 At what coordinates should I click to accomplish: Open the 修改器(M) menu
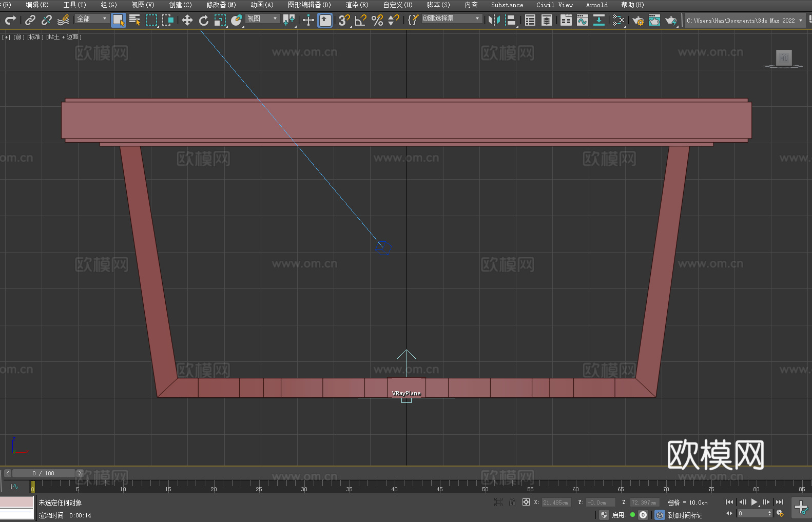pyautogui.click(x=221, y=5)
